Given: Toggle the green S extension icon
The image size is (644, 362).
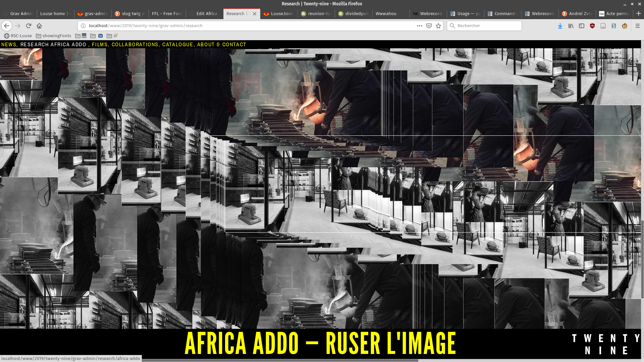Looking at the screenshot, I should (614, 26).
